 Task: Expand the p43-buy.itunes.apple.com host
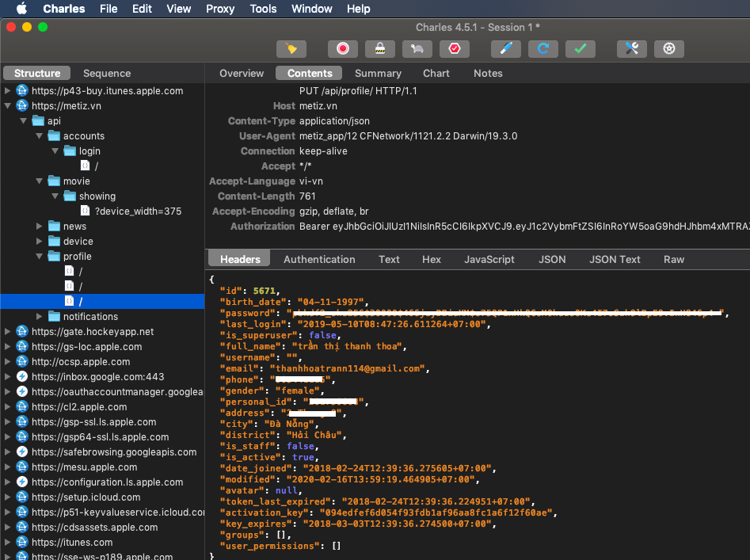pyautogui.click(x=8, y=90)
